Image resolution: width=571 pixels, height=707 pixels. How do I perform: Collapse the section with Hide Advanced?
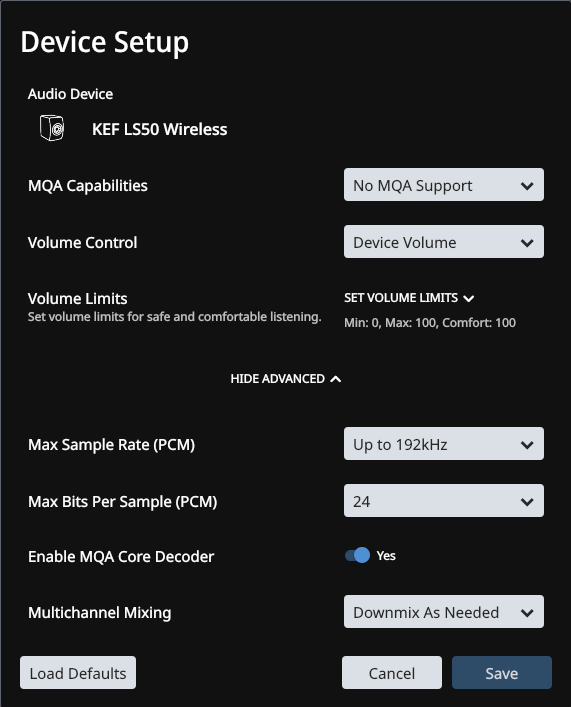(x=286, y=379)
